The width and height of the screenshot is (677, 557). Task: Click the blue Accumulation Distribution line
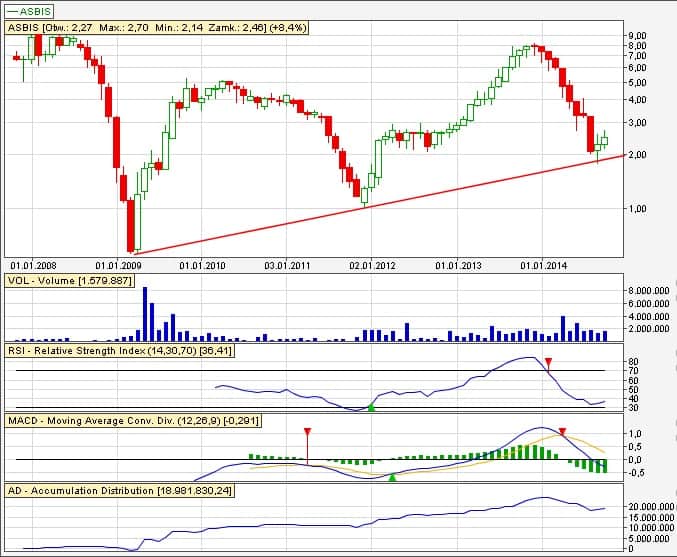(x=300, y=521)
